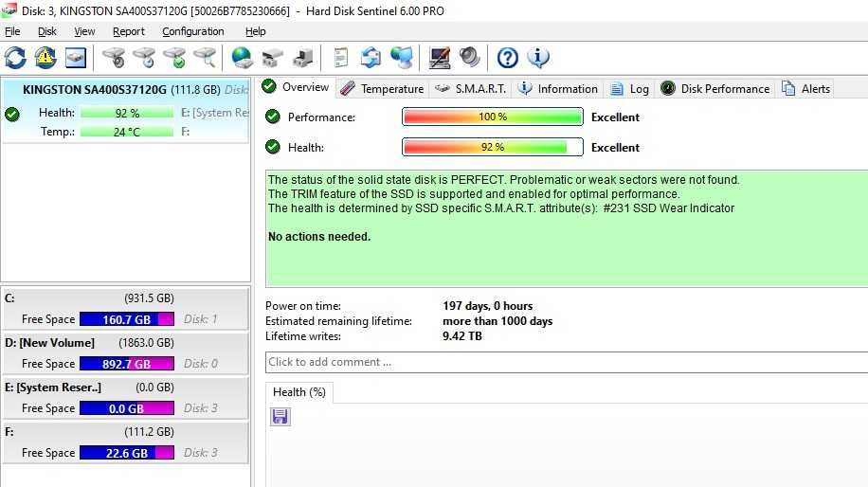
Task: Click the Health 92 % gradient bar
Action: (492, 147)
